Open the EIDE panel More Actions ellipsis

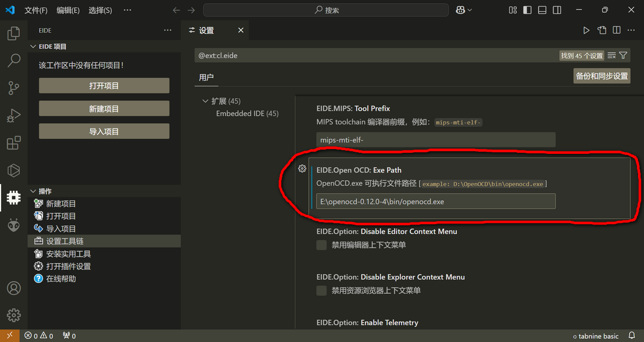coord(168,31)
